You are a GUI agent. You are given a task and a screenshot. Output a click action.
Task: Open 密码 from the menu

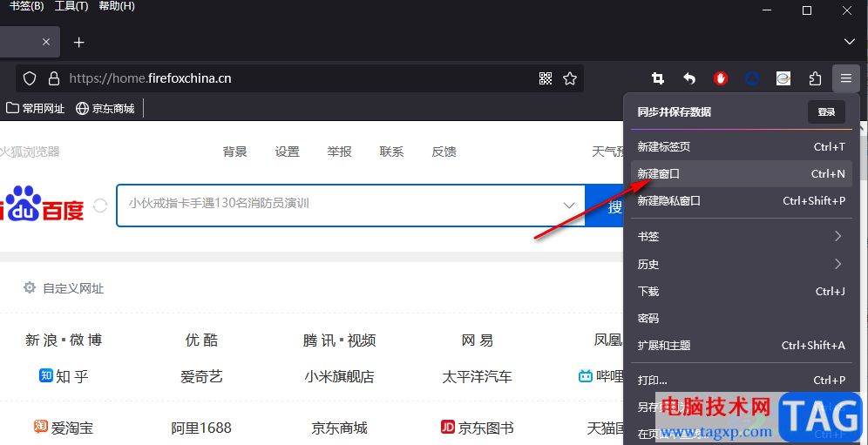tap(742, 318)
